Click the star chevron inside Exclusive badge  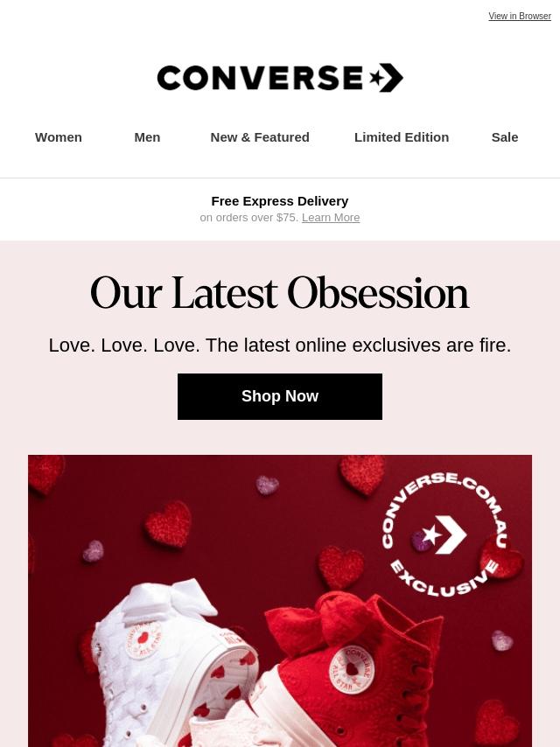click(x=444, y=534)
